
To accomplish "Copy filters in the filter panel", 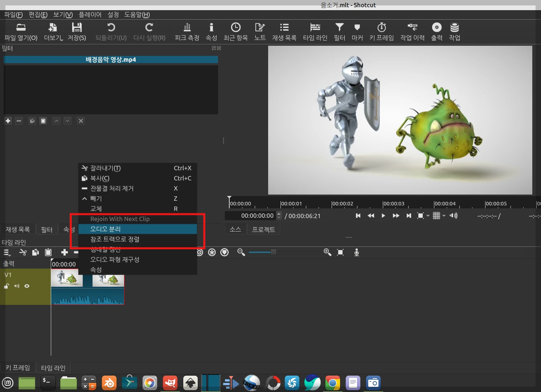I will click(x=32, y=121).
